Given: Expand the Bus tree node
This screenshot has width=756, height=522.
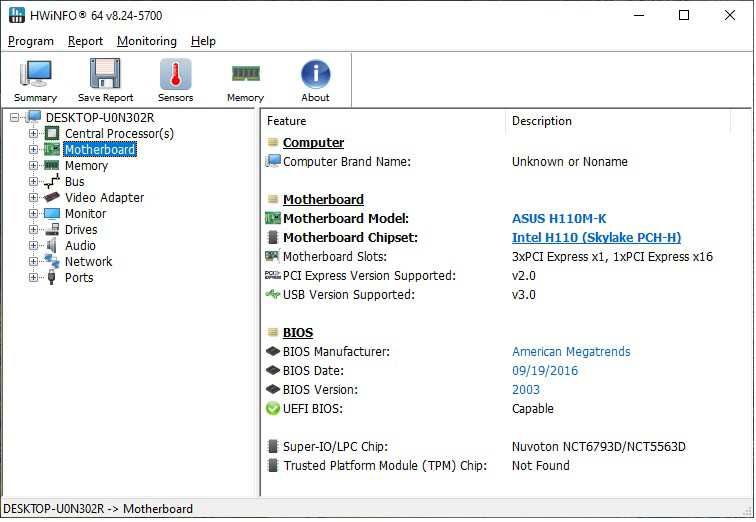Looking at the screenshot, I should [x=33, y=181].
